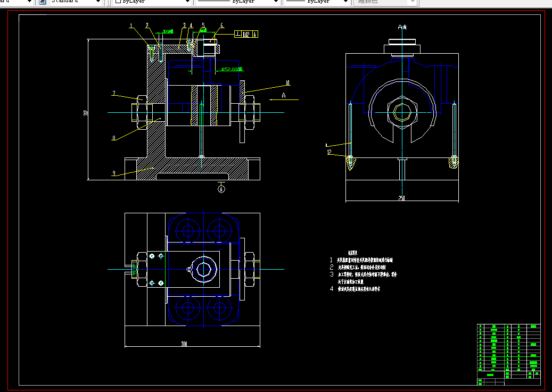The height and width of the screenshot is (392, 552).
Task: Select part balloon number 5 in section view
Action: 203,26
